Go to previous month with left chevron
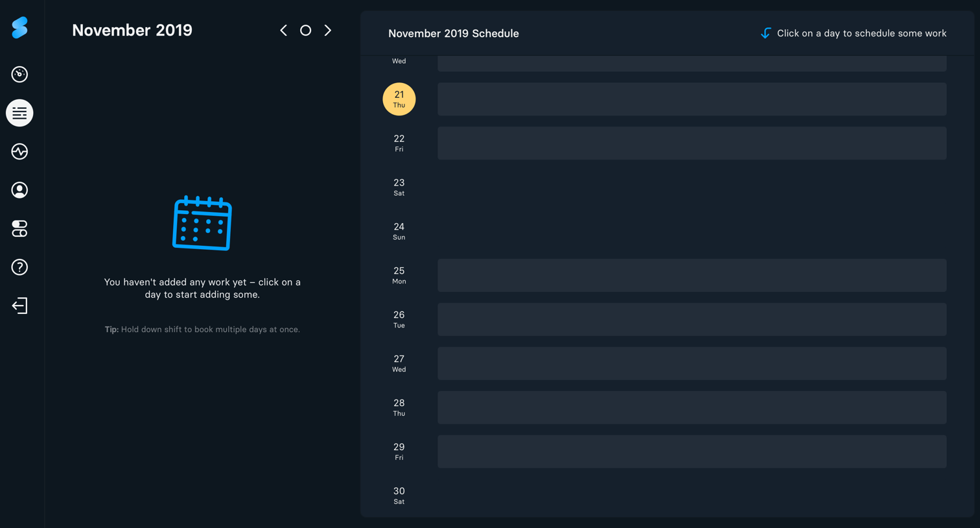This screenshot has width=980, height=528. click(283, 30)
